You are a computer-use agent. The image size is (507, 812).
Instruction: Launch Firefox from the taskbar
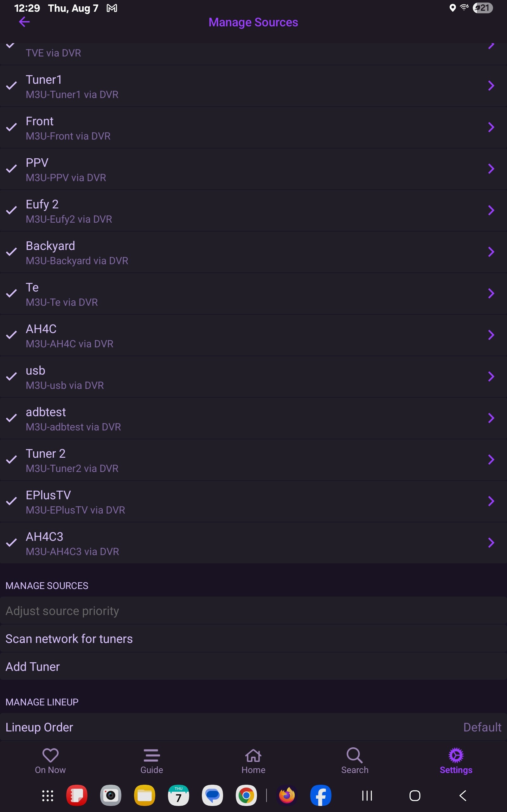click(287, 795)
